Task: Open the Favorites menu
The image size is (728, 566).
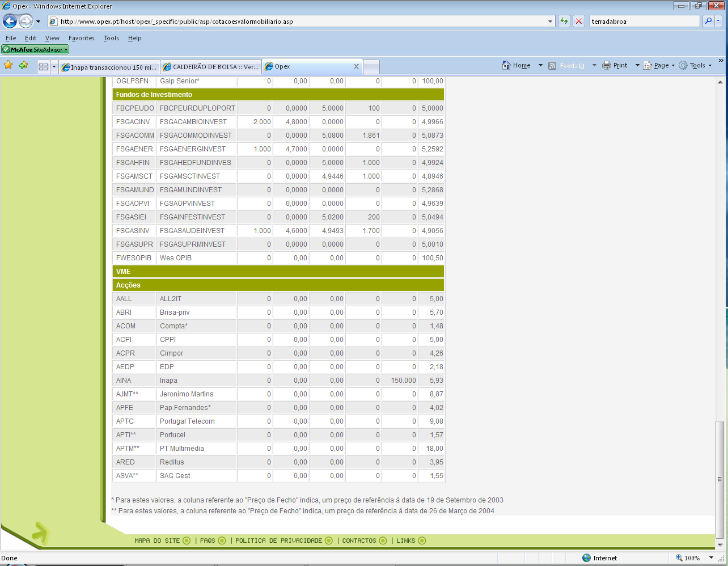Action: pyautogui.click(x=81, y=38)
